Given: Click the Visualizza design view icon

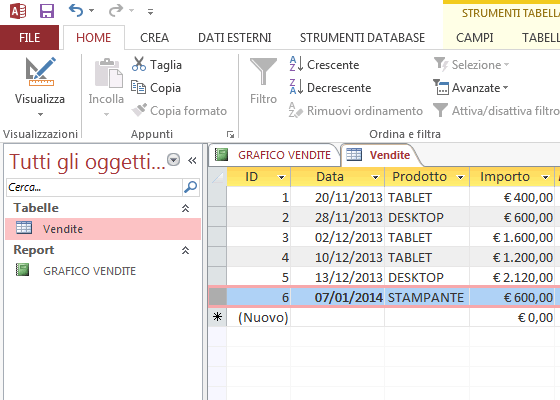Looking at the screenshot, I should tap(41, 72).
